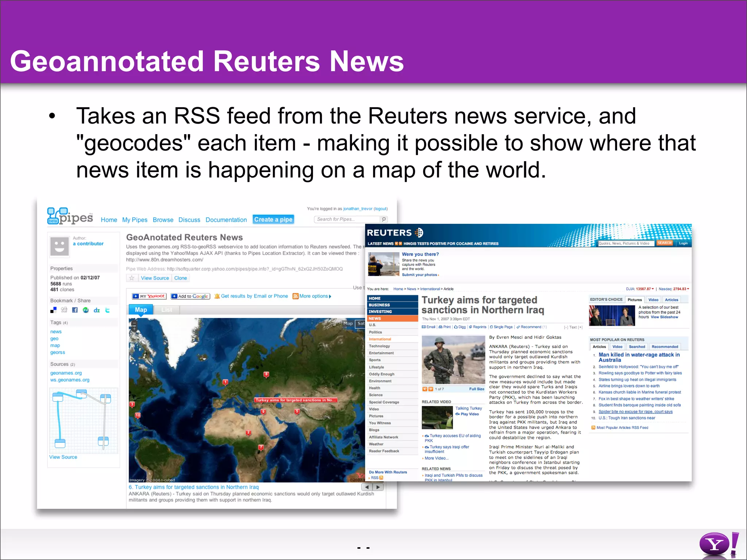Open the List tab in Pipes
The image size is (747, 560).
(x=167, y=310)
